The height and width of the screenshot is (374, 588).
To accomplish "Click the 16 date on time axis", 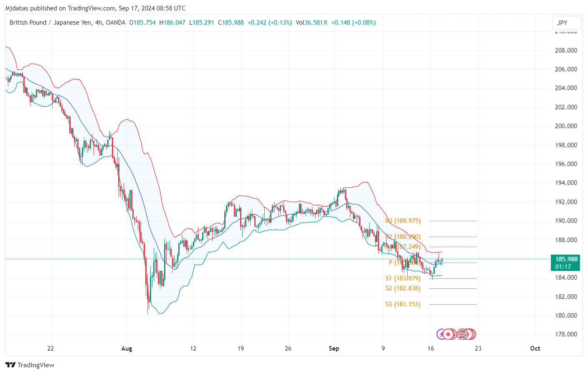I will tap(431, 349).
